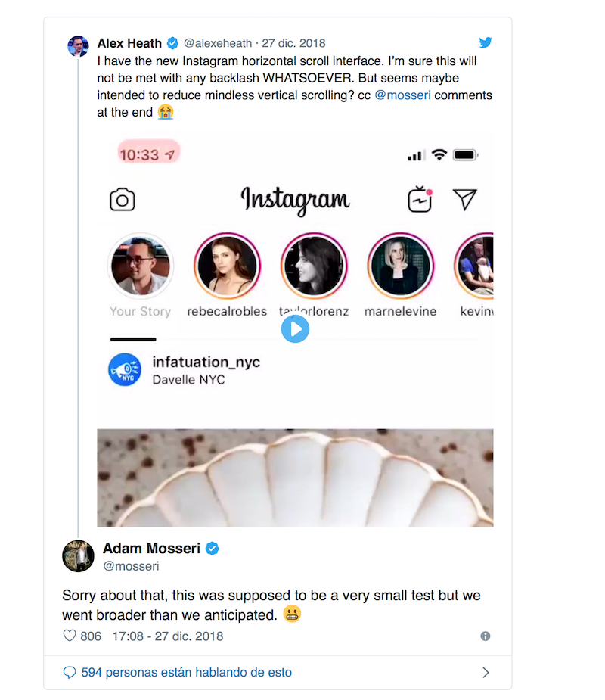The image size is (605, 700).
Task: Expand the conversation with the right-facing chevron
Action: pyautogui.click(x=487, y=672)
